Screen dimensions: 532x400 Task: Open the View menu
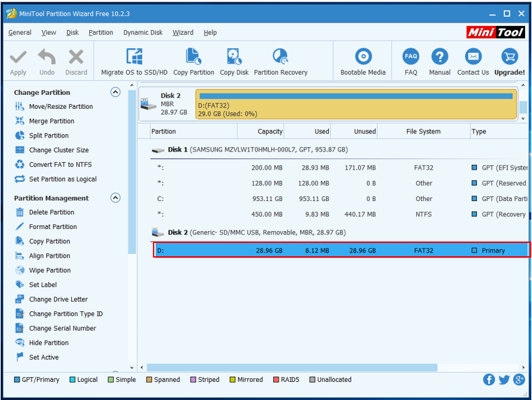pos(48,33)
